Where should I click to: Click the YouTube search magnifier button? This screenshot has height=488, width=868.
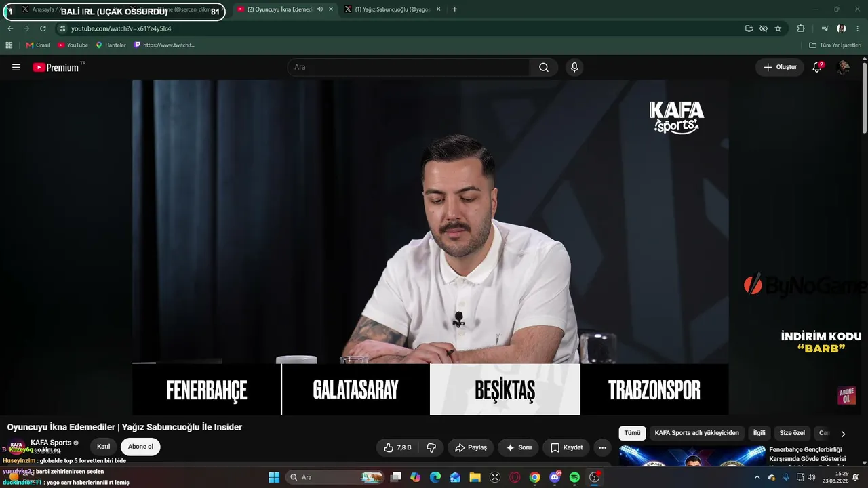coord(544,67)
